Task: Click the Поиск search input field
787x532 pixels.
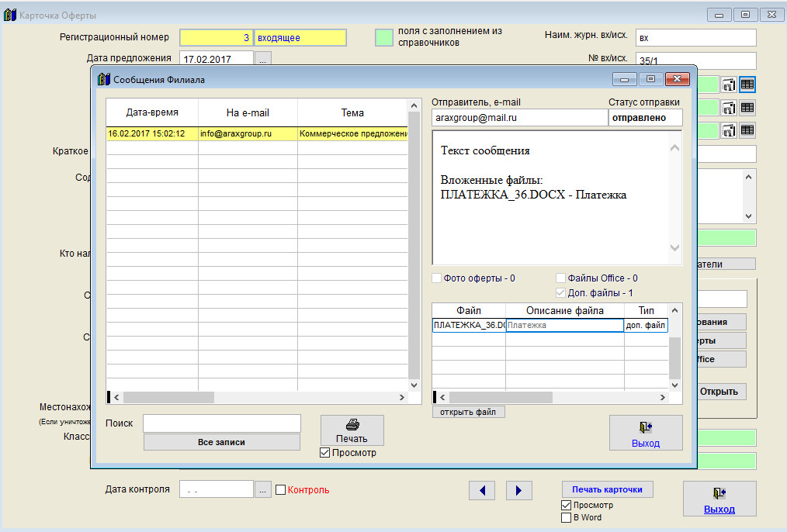Action: click(x=221, y=423)
